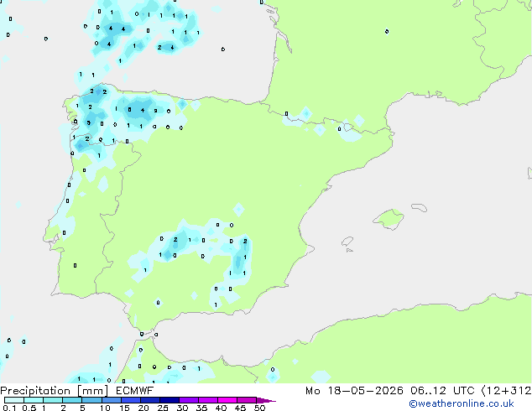
Task: Select the 'Precipitation [mm]' title text
Action: point(55,391)
